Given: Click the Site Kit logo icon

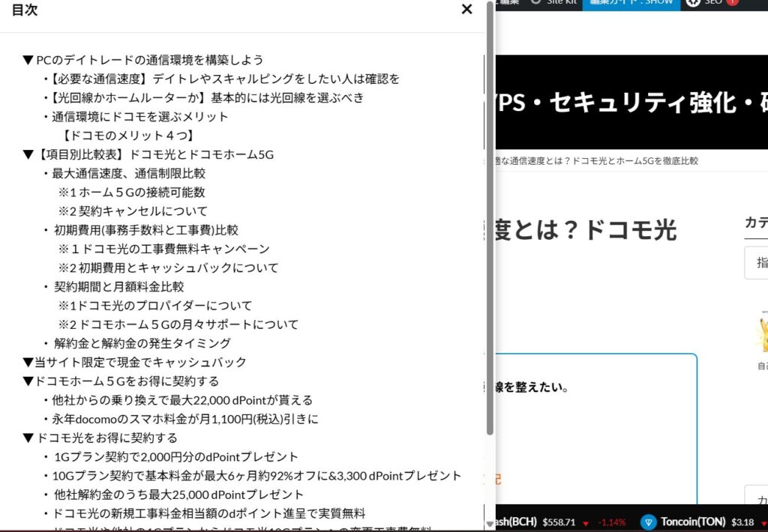Looking at the screenshot, I should pyautogui.click(x=535, y=2).
